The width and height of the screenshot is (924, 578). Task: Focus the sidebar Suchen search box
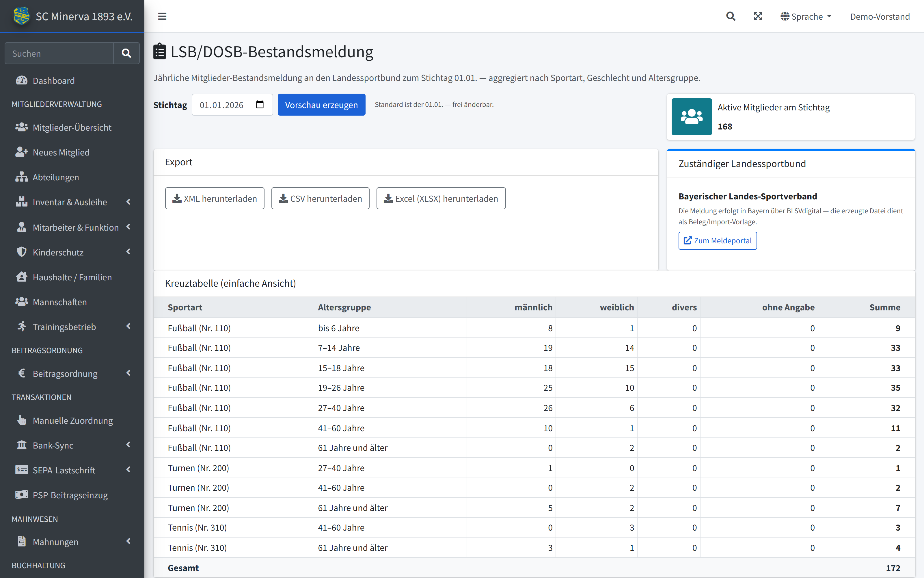tap(59, 53)
